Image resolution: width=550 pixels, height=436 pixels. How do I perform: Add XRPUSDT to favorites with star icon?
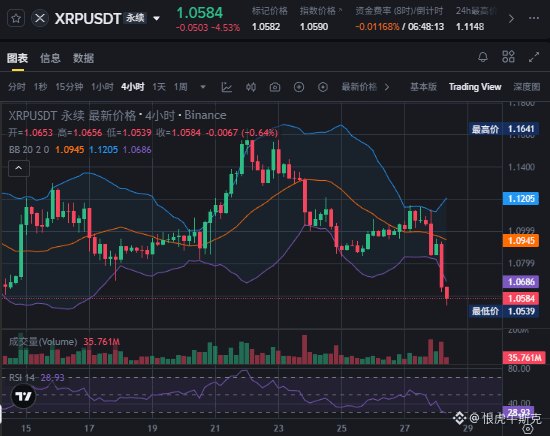click(16, 18)
